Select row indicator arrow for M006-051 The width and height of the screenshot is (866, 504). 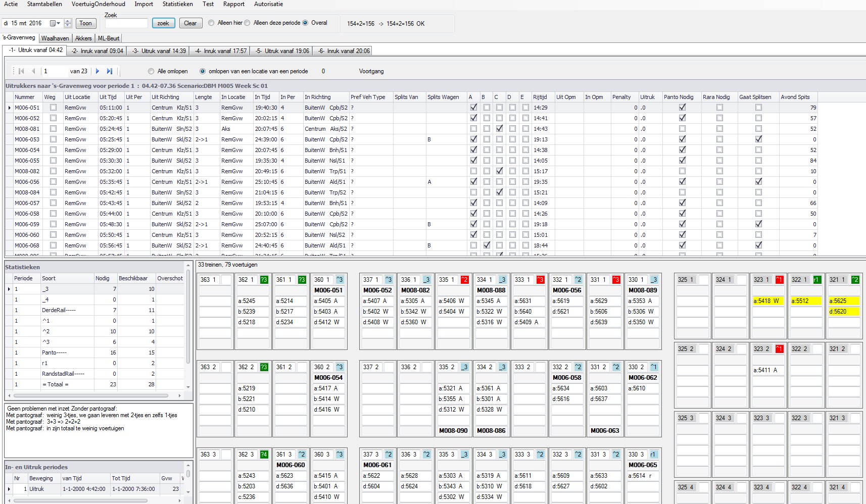click(x=9, y=108)
